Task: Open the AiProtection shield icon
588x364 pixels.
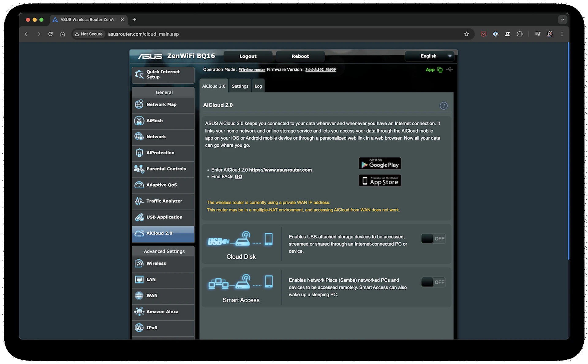Action: pos(139,153)
